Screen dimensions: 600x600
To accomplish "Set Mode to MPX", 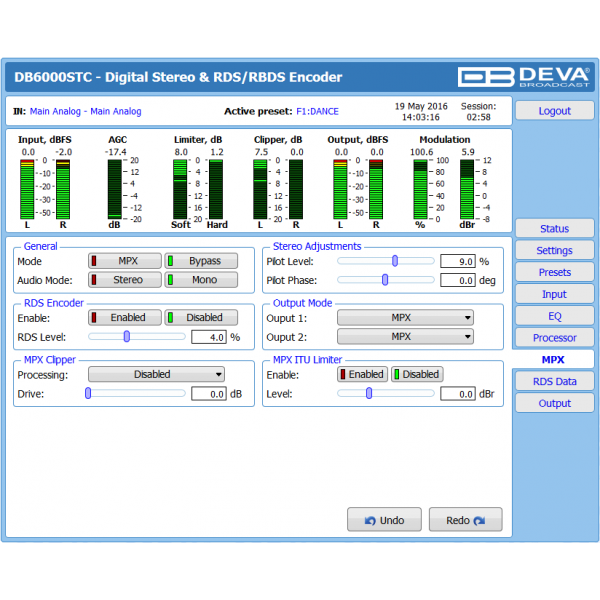I will [125, 261].
